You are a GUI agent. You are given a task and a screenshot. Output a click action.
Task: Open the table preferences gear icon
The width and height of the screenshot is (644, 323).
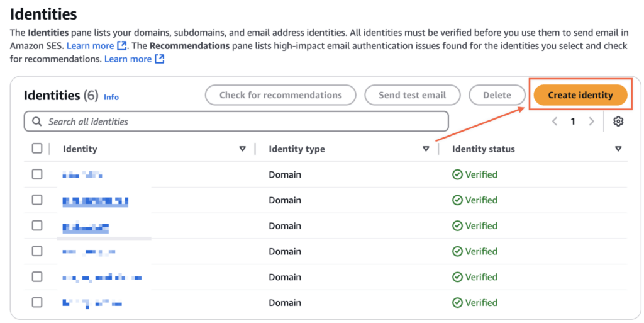click(618, 122)
